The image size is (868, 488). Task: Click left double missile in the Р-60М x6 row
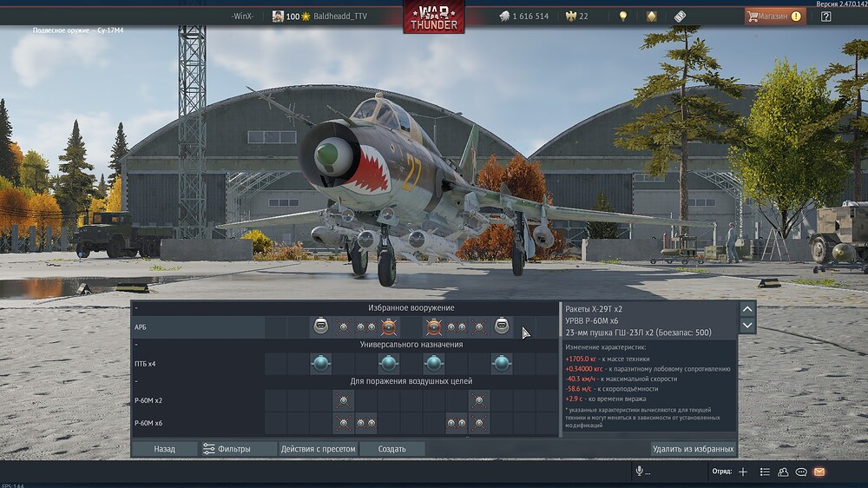coord(366,423)
